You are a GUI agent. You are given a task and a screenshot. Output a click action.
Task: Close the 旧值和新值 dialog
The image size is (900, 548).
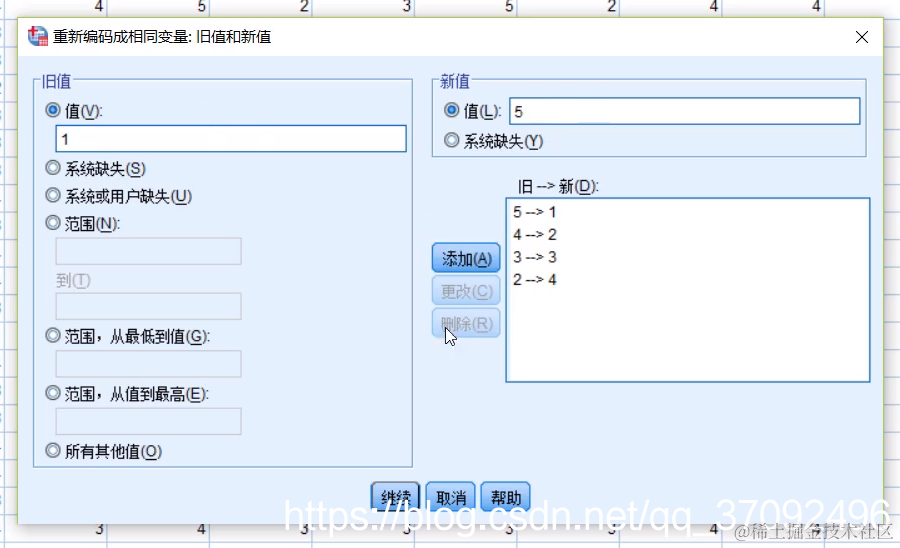(x=862, y=37)
